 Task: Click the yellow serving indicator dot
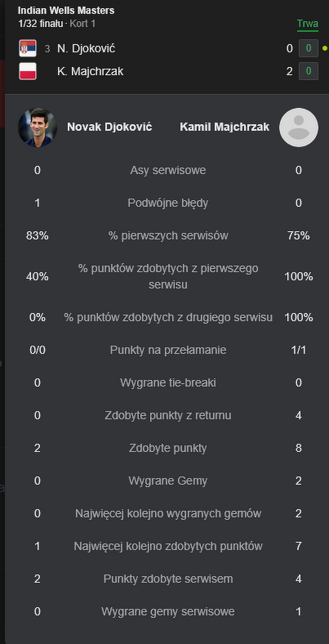click(325, 48)
